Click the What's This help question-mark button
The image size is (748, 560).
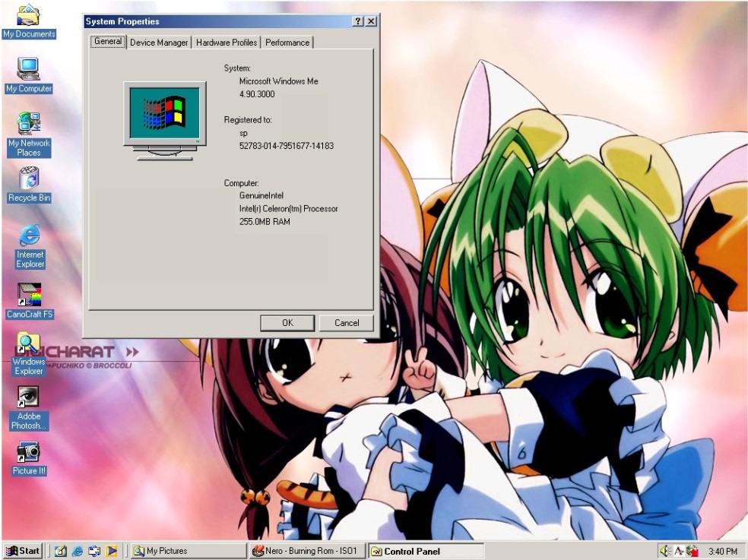358,21
